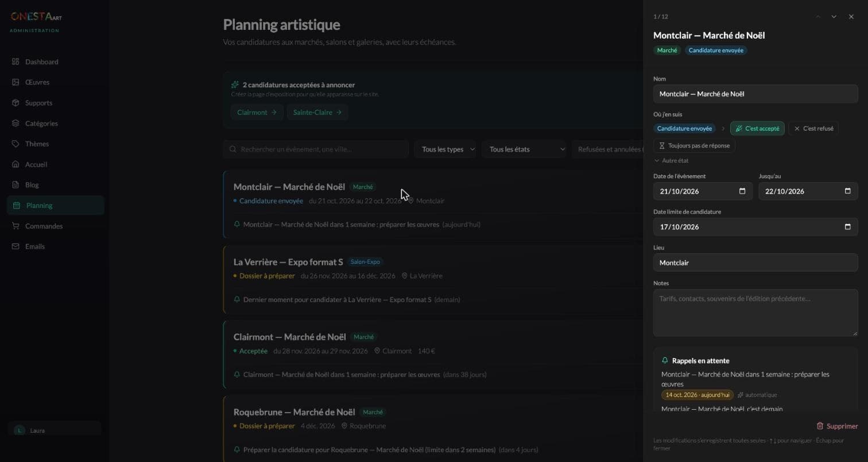Open Catégories in the sidebar
The image size is (868, 462).
56,124
